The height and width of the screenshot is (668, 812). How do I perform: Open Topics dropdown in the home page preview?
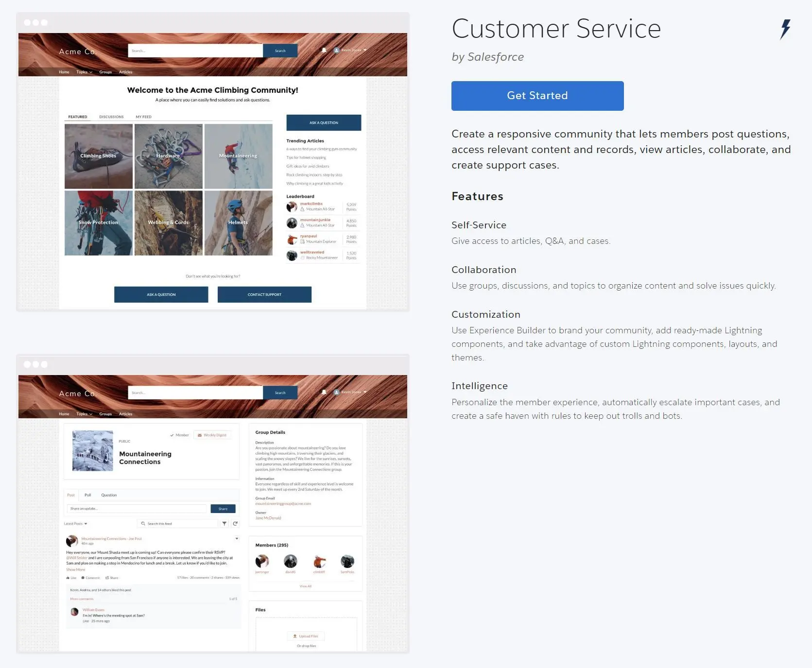pyautogui.click(x=84, y=72)
